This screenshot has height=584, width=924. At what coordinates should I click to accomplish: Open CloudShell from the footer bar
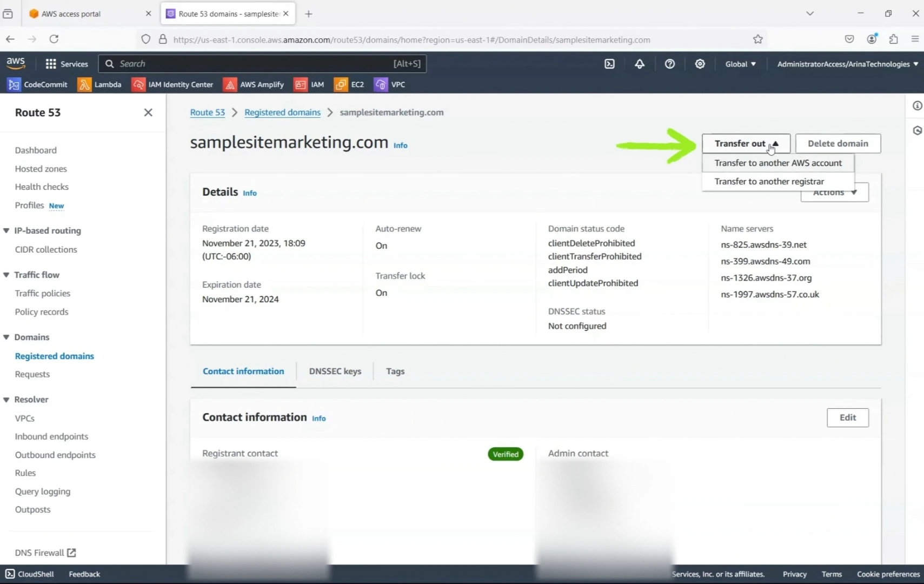click(x=30, y=574)
